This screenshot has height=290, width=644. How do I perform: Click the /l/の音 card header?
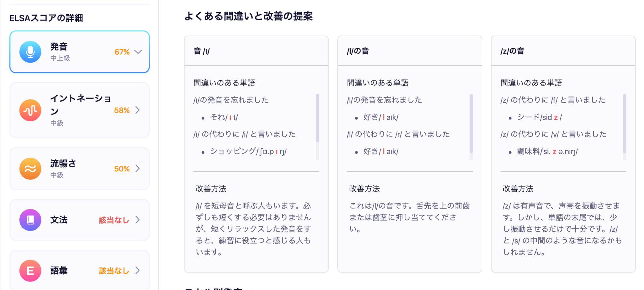pos(410,51)
